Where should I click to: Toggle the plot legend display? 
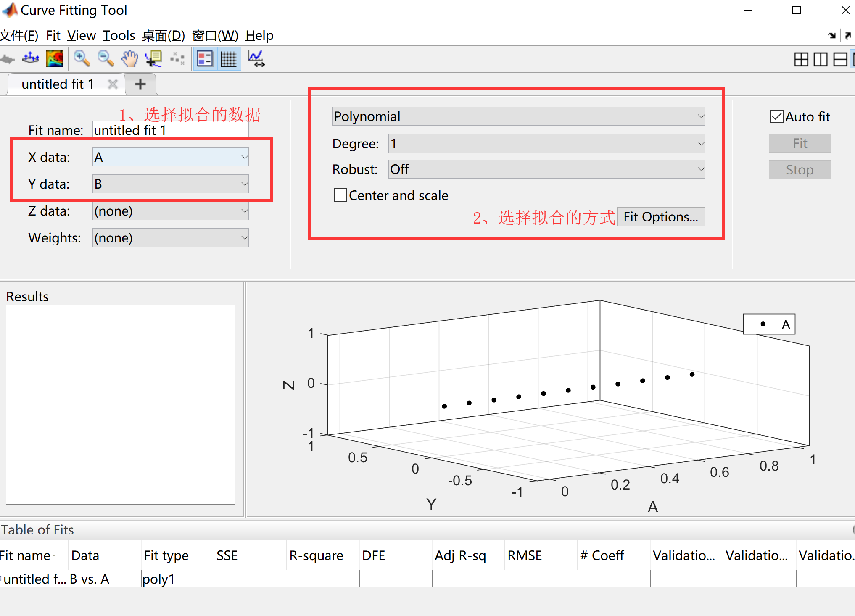click(x=205, y=59)
